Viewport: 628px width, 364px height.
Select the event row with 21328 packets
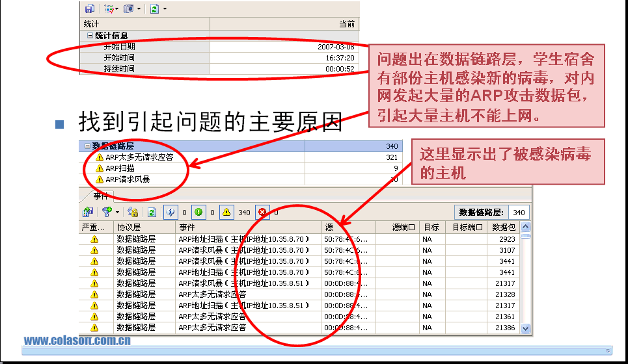(x=299, y=294)
